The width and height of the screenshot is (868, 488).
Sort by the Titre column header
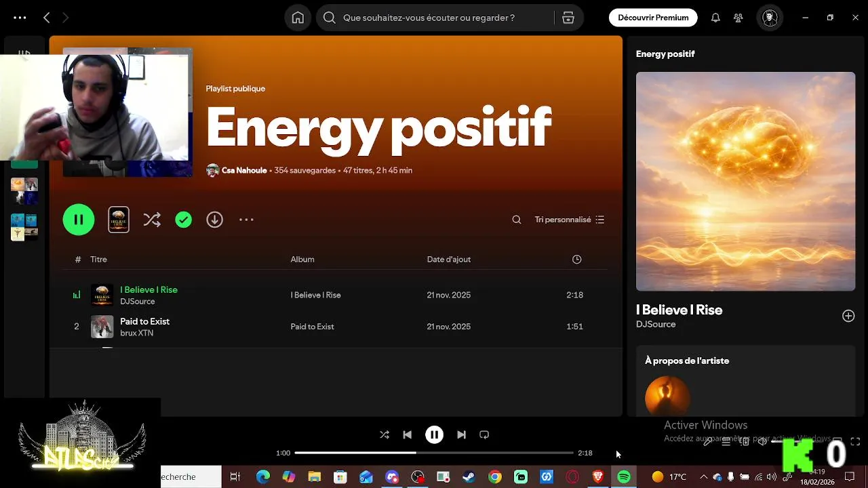point(98,259)
